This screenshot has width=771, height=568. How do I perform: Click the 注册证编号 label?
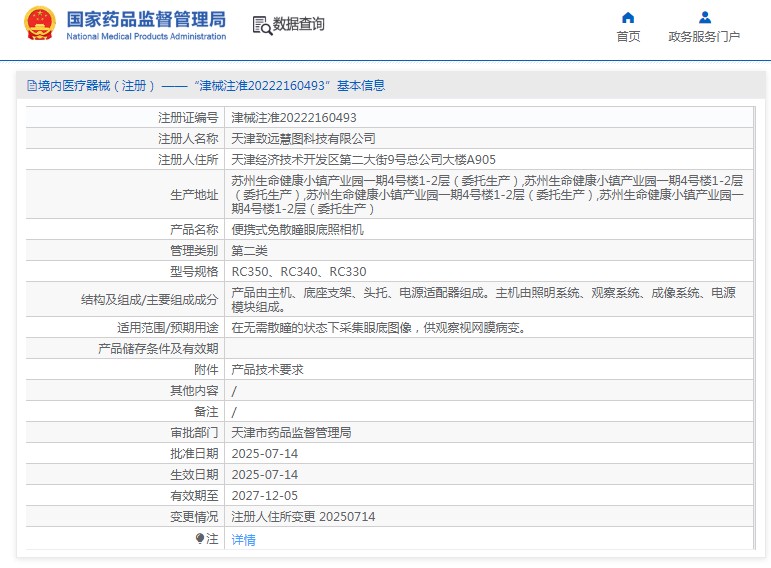(x=188, y=118)
